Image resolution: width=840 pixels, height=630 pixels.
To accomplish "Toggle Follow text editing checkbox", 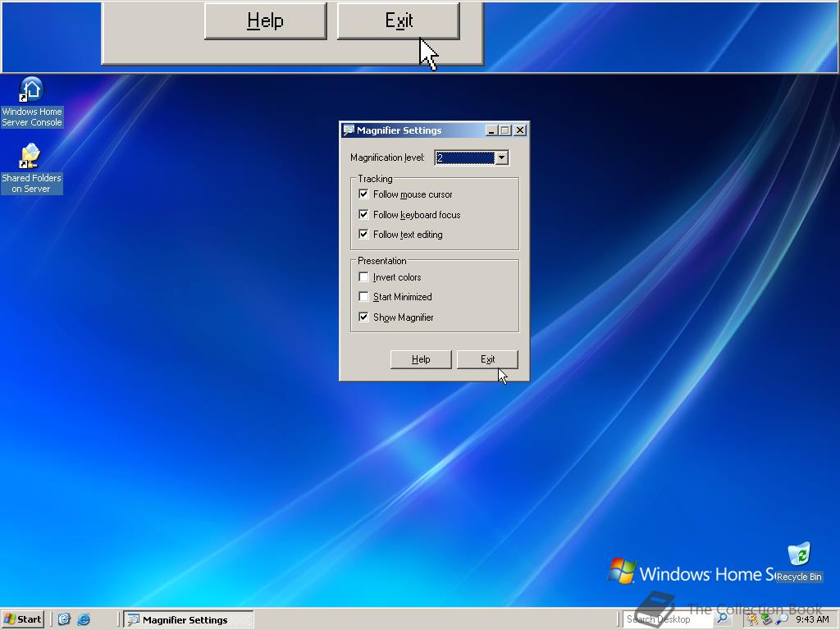I will point(363,234).
